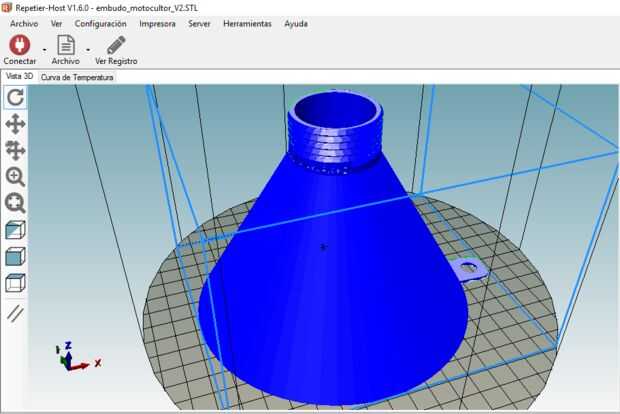This screenshot has width=620, height=414.
Task: Click the Repetier-Host app icon in title bar
Action: (6, 7)
